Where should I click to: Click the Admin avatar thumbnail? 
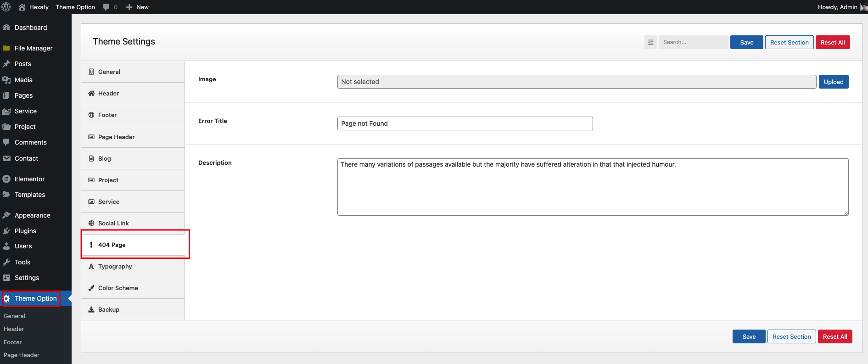coord(864,7)
